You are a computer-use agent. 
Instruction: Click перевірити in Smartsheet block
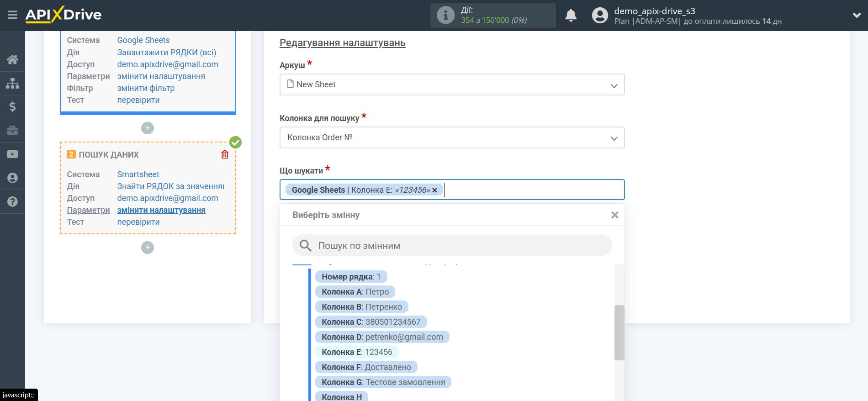pyautogui.click(x=138, y=222)
